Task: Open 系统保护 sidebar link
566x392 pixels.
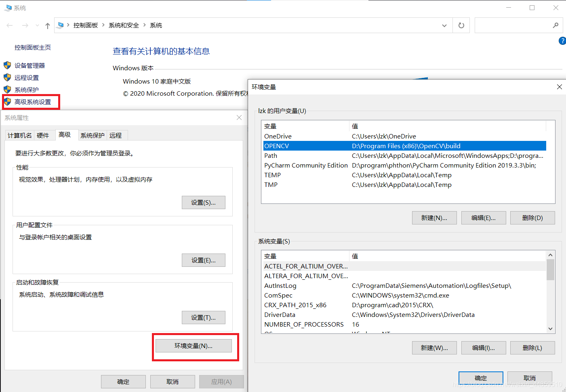Action: tap(27, 90)
